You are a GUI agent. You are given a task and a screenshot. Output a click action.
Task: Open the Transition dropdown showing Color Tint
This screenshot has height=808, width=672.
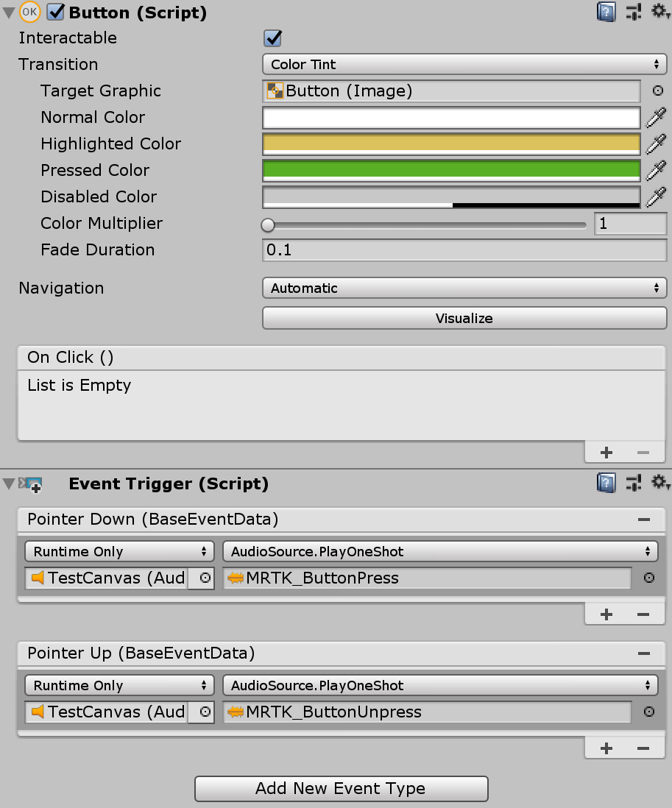[464, 64]
